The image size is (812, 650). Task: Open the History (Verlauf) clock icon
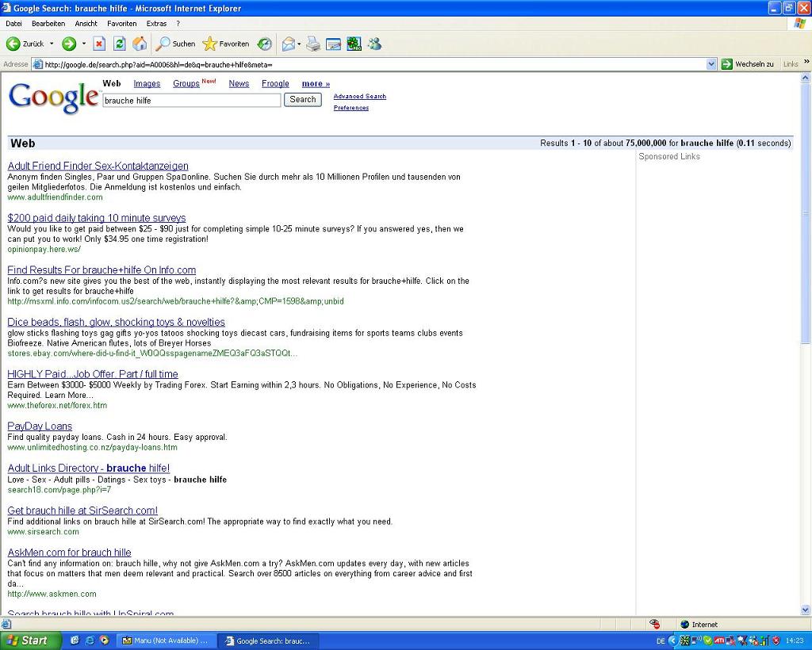(x=265, y=44)
